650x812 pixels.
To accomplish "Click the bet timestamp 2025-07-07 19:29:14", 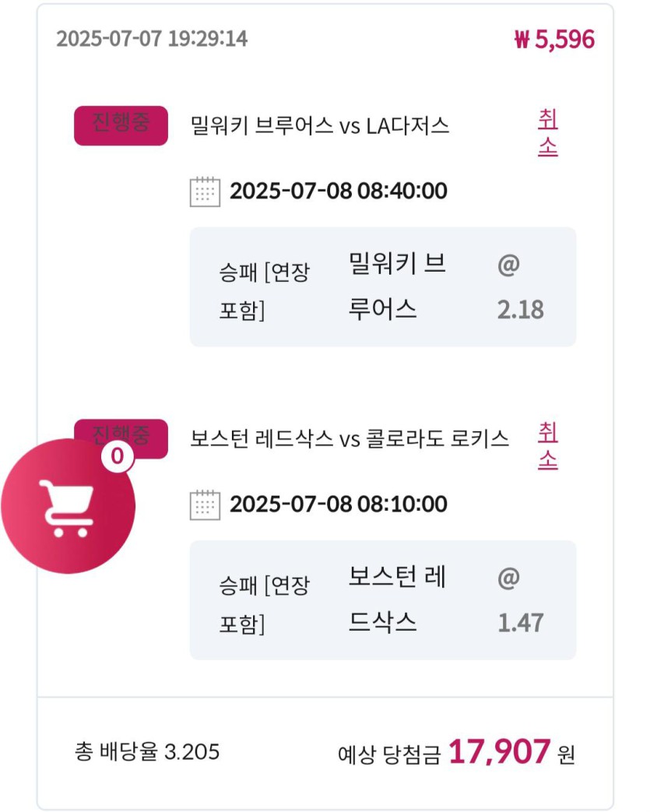I will coord(152,39).
